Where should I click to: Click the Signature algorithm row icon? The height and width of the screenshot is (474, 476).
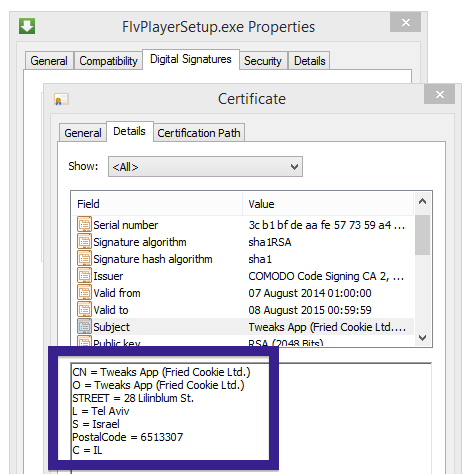(x=84, y=241)
